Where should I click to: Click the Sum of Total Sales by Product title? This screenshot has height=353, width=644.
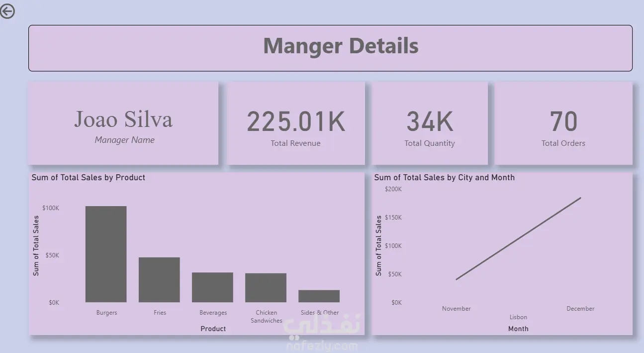[89, 177]
